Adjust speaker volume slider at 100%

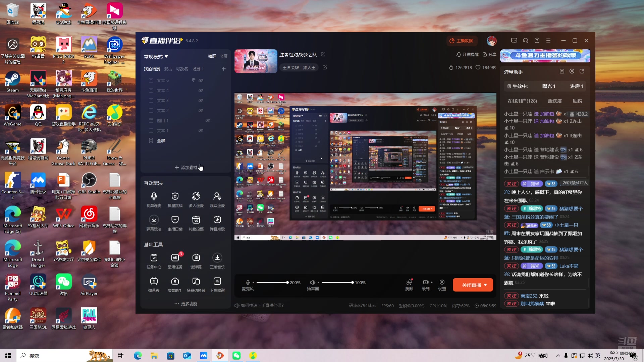point(352,283)
